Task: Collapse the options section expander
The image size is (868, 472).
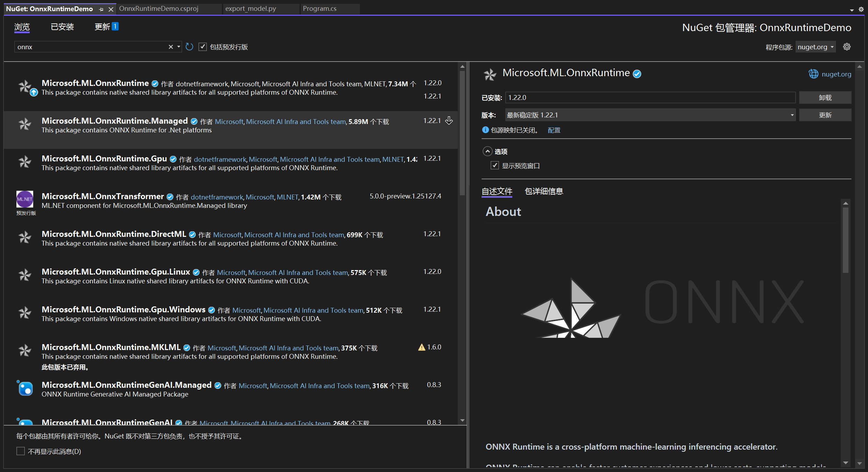Action: [x=487, y=151]
